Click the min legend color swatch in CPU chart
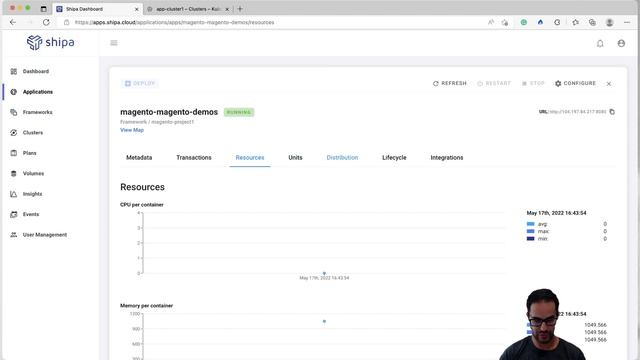 (x=530, y=238)
